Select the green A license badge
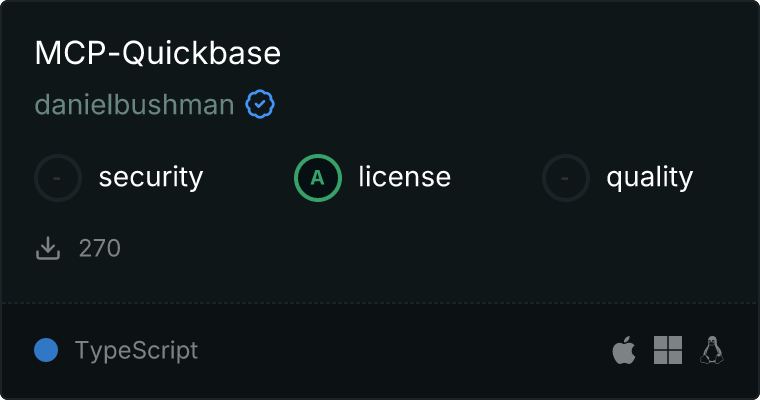 tap(318, 178)
